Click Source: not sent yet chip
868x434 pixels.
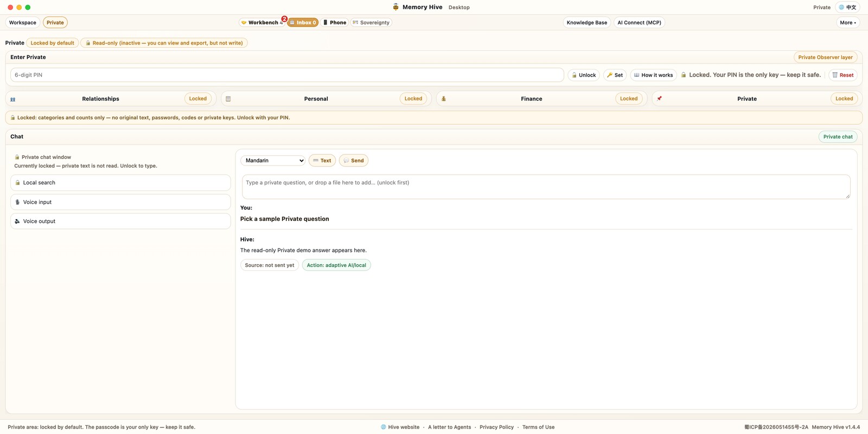click(x=269, y=265)
